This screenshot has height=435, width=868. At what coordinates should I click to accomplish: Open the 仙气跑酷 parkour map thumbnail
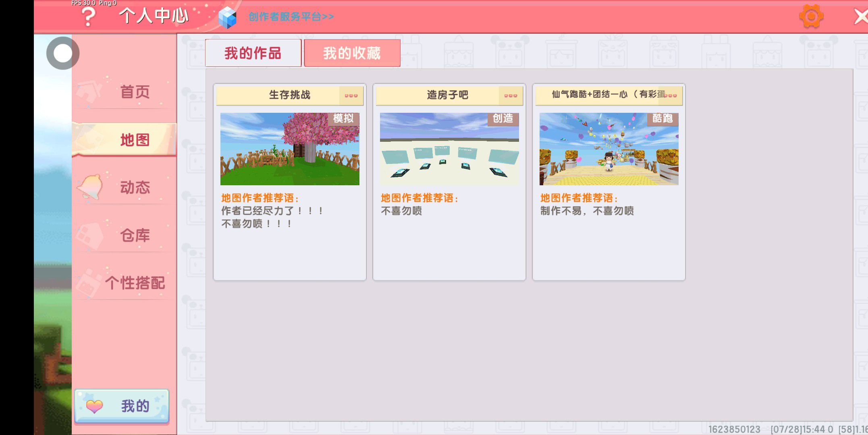click(x=609, y=149)
